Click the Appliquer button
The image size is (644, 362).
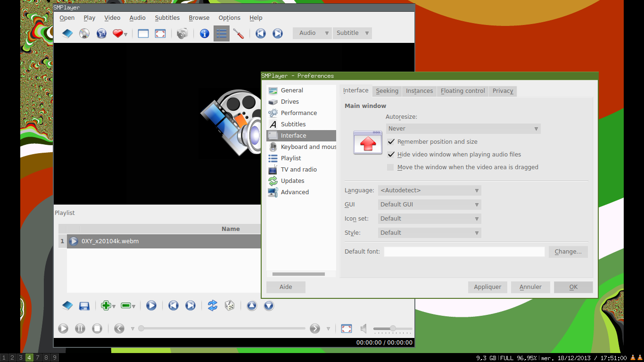[x=487, y=287]
